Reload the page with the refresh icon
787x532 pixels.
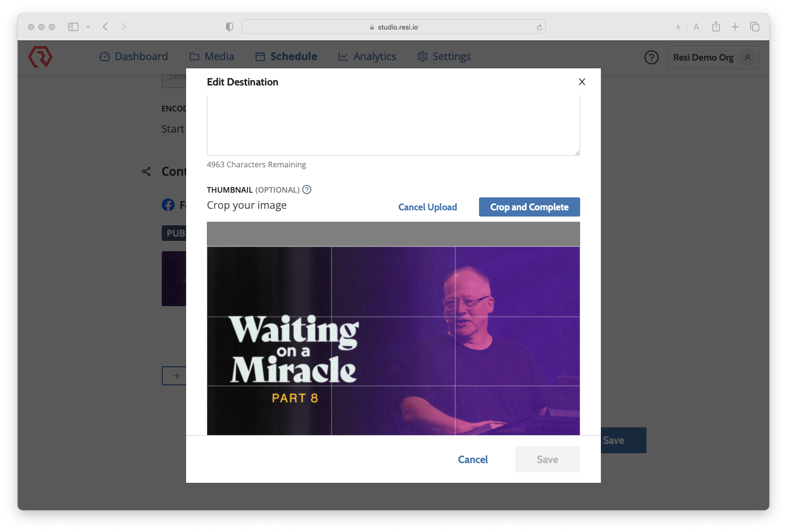click(x=539, y=26)
